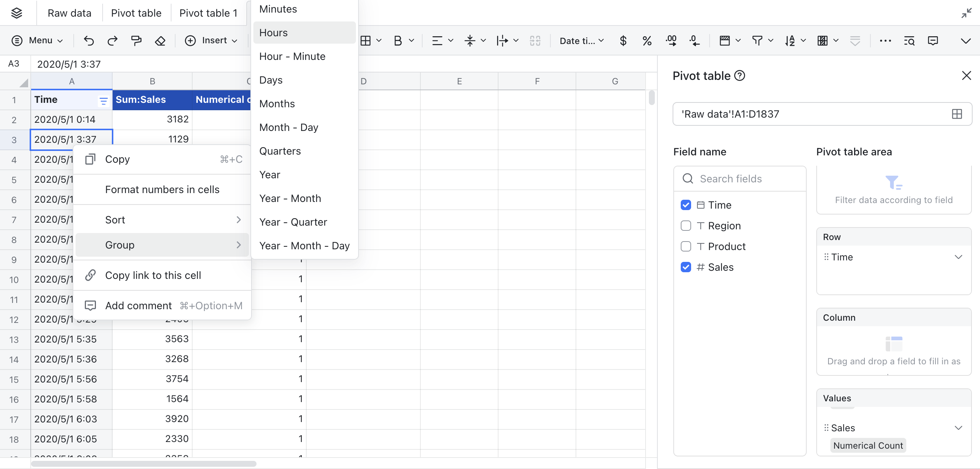Apply percentage format
Viewport: 980px width, 469px height.
pos(646,40)
